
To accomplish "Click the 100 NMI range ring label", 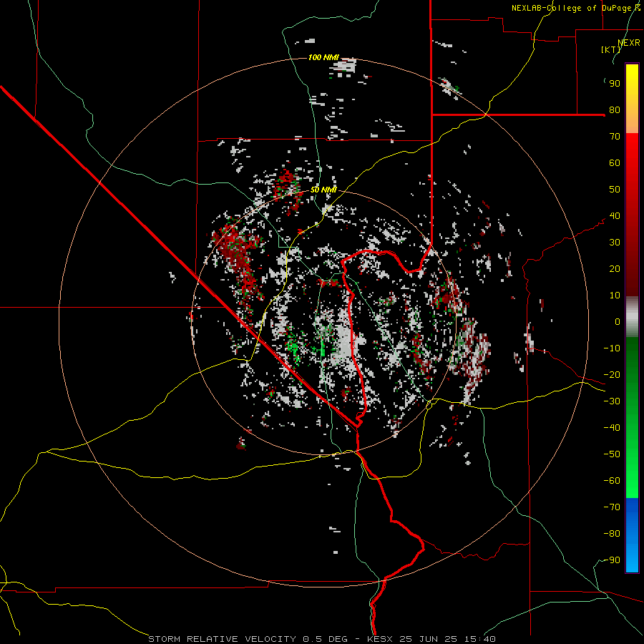I will click(323, 57).
